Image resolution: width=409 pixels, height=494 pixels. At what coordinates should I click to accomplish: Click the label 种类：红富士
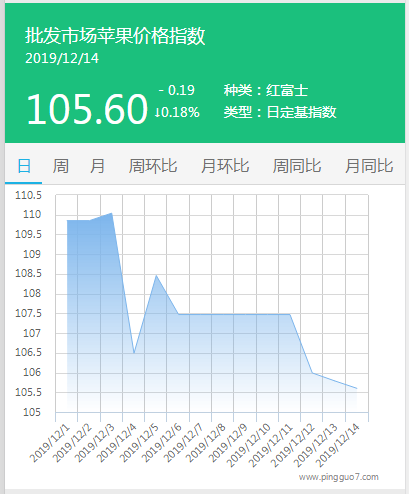266,90
